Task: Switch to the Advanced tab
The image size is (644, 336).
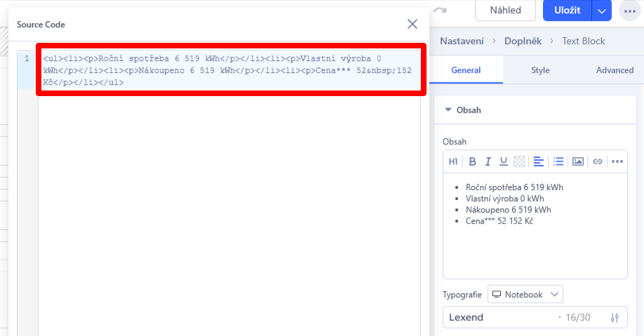Action: [615, 70]
